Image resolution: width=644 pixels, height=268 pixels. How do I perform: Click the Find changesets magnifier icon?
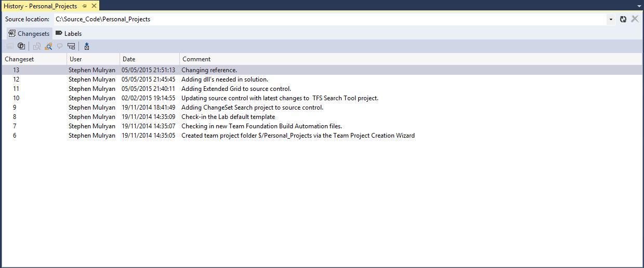[x=48, y=46]
